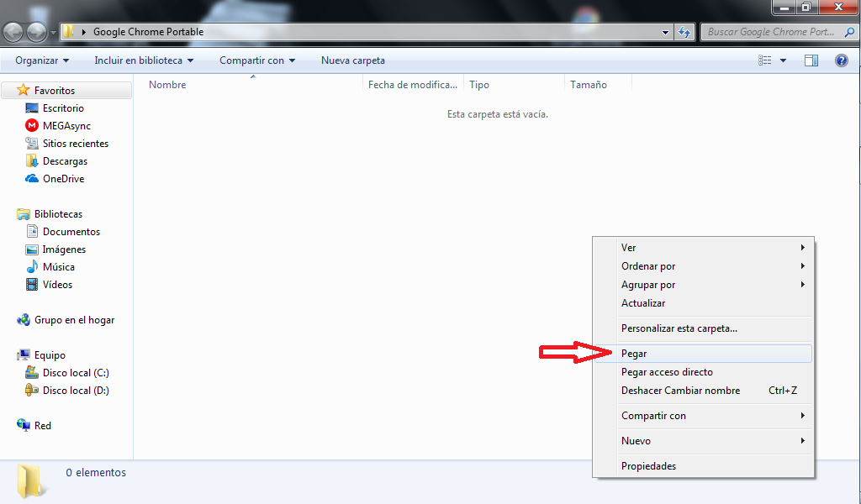
Task: Choose Pegar in the context menu
Action: pyautogui.click(x=703, y=354)
